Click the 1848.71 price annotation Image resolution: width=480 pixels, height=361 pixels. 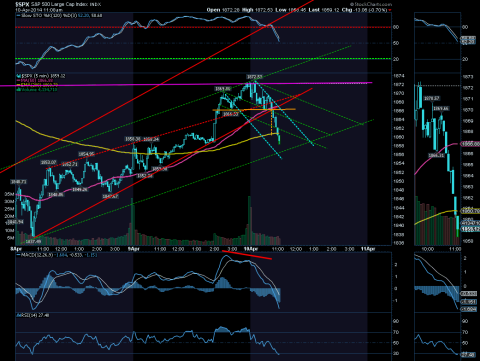point(18,182)
